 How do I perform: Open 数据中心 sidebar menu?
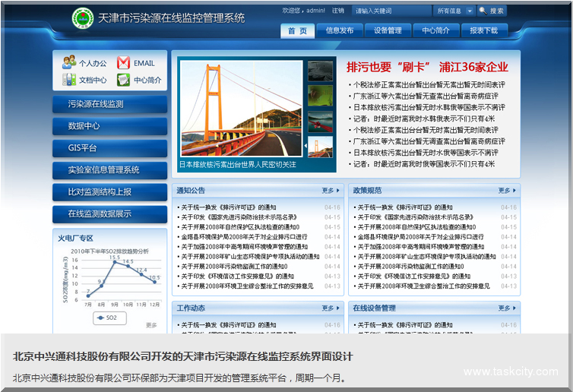click(x=109, y=126)
